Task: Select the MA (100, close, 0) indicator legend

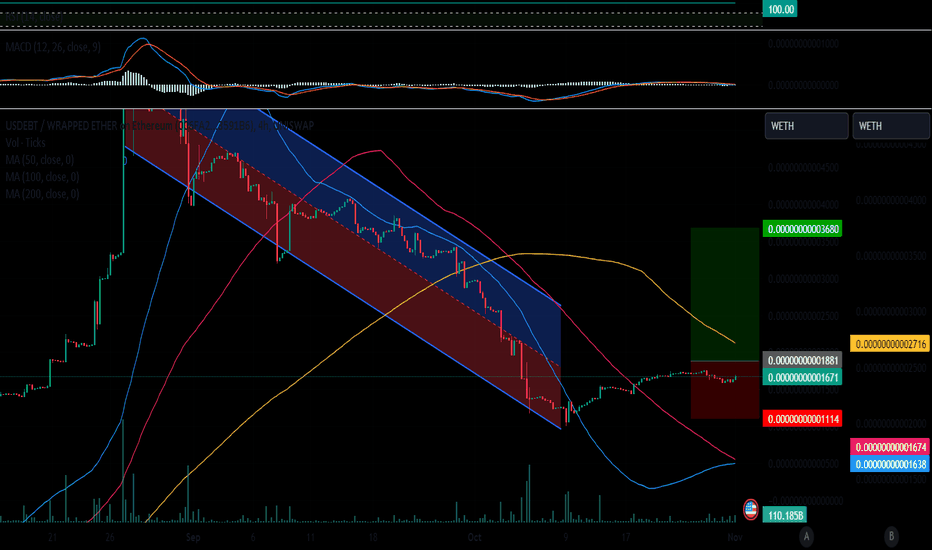Action: pos(42,177)
